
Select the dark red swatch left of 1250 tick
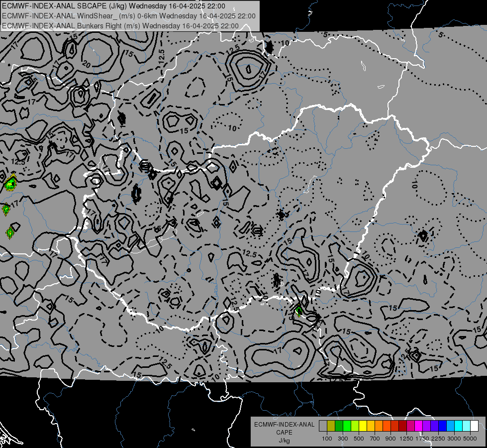coord(403,426)
